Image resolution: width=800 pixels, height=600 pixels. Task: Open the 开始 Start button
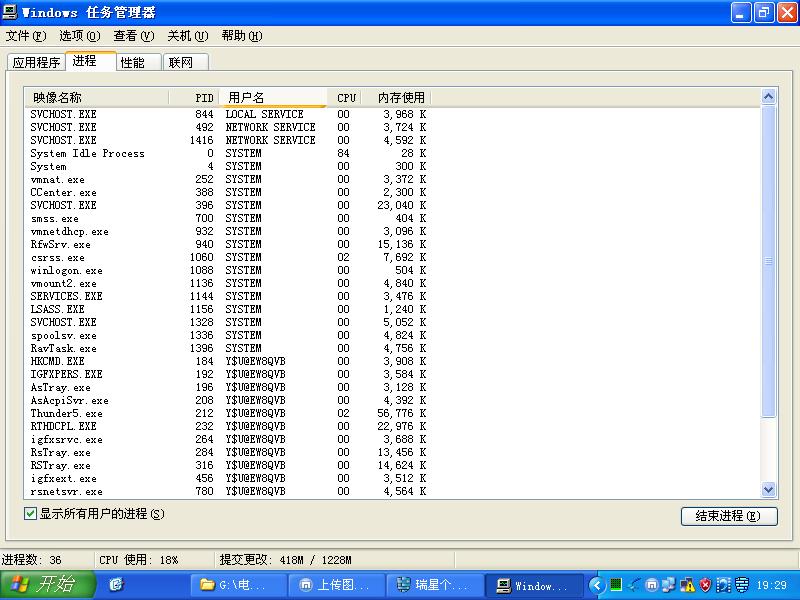pyautogui.click(x=48, y=585)
